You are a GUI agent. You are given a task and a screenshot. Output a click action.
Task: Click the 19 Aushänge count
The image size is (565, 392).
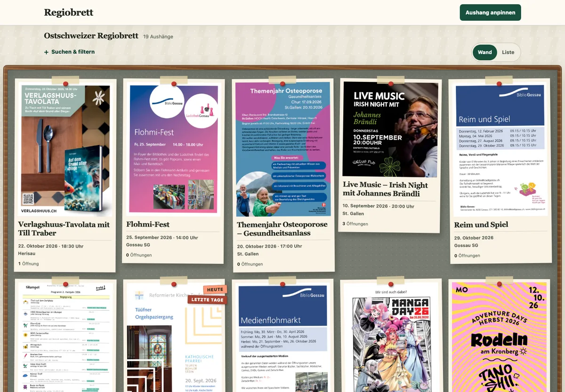click(158, 37)
